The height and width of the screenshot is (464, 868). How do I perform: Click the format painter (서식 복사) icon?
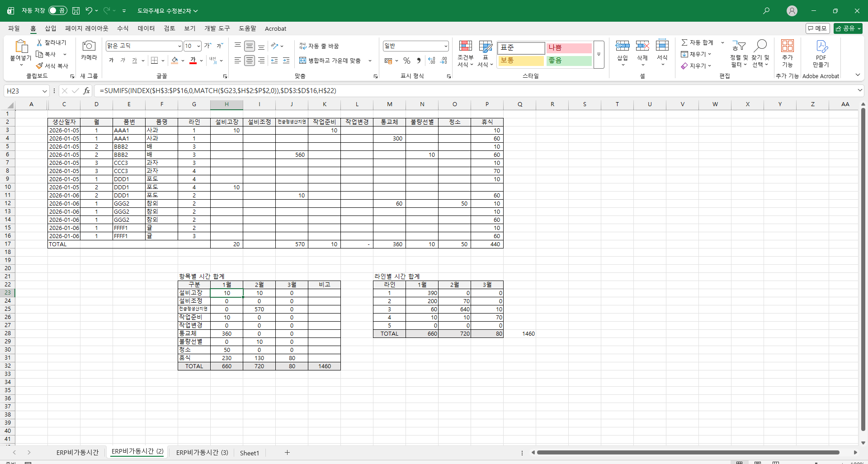tap(40, 66)
